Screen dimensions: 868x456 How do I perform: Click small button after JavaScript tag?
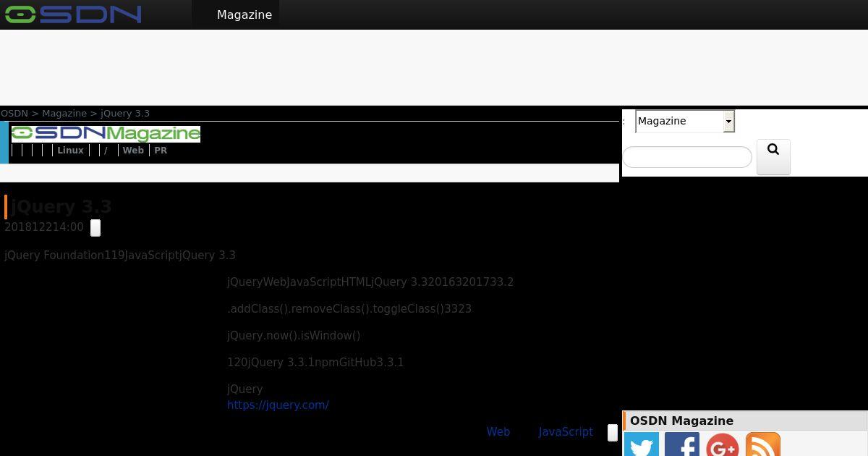tap(613, 433)
